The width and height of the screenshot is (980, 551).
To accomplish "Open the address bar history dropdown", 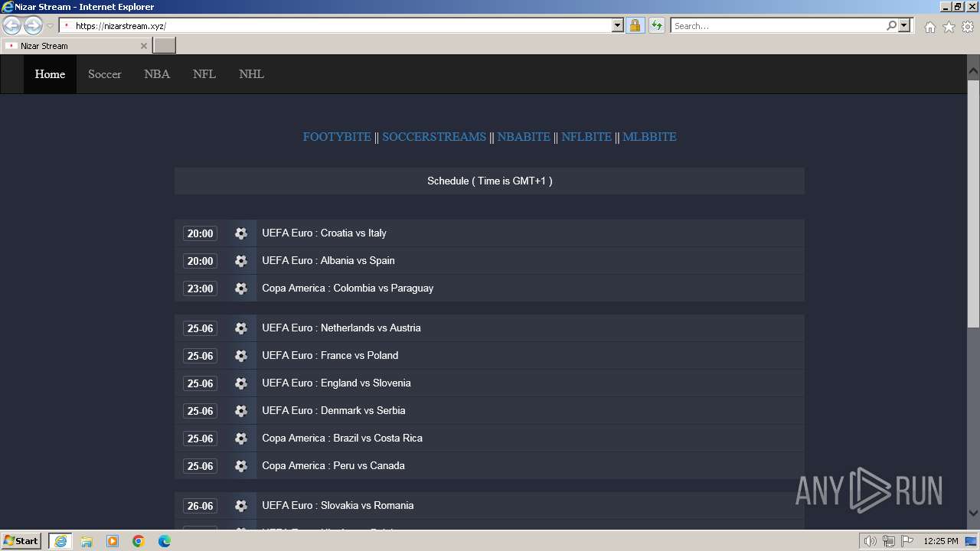I will point(618,25).
